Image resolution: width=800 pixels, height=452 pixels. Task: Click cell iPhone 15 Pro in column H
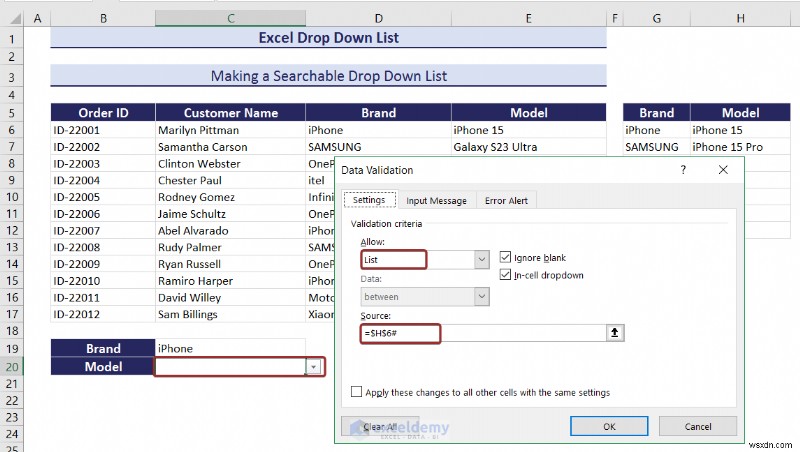(740, 147)
